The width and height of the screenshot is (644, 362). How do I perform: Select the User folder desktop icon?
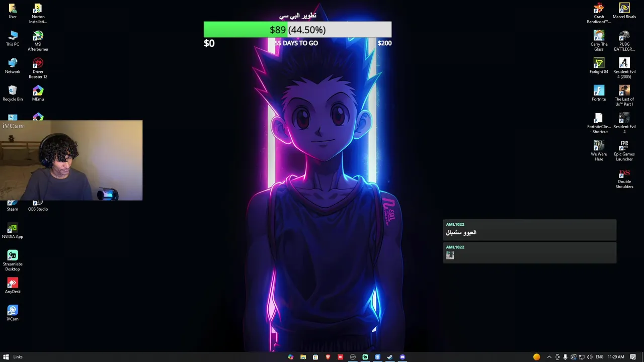[x=13, y=11]
